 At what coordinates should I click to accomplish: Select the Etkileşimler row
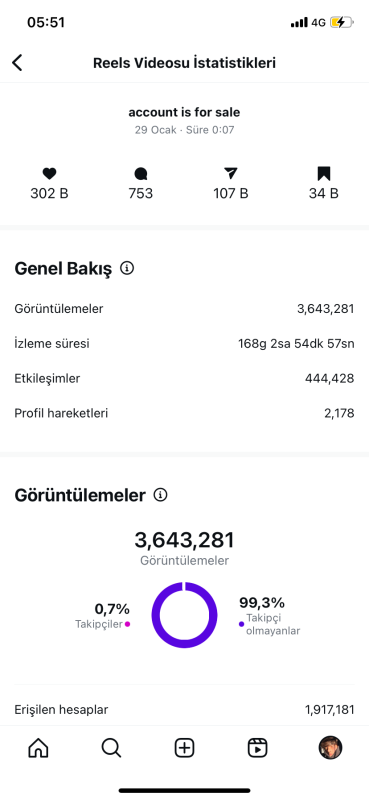[184, 379]
